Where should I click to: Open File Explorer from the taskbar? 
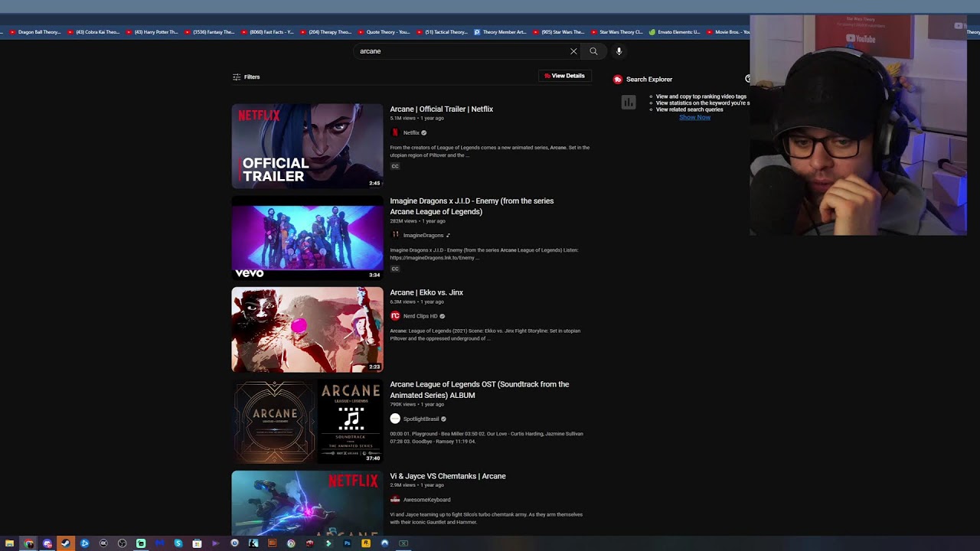(9, 543)
